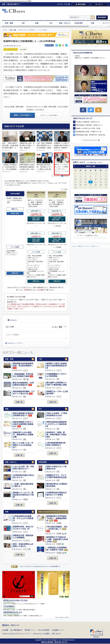Click 登録して全文を読む button
Image resolution: width=110 pixels, height=644 pixels.
tap(22, 115)
